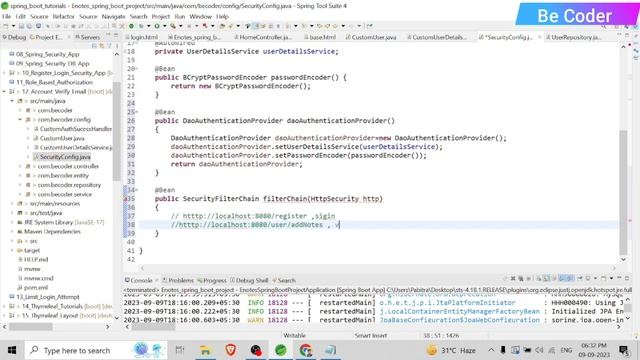Screen dimensions: 640x360
Task: Switch to login.html editor tab
Action: pos(141,37)
